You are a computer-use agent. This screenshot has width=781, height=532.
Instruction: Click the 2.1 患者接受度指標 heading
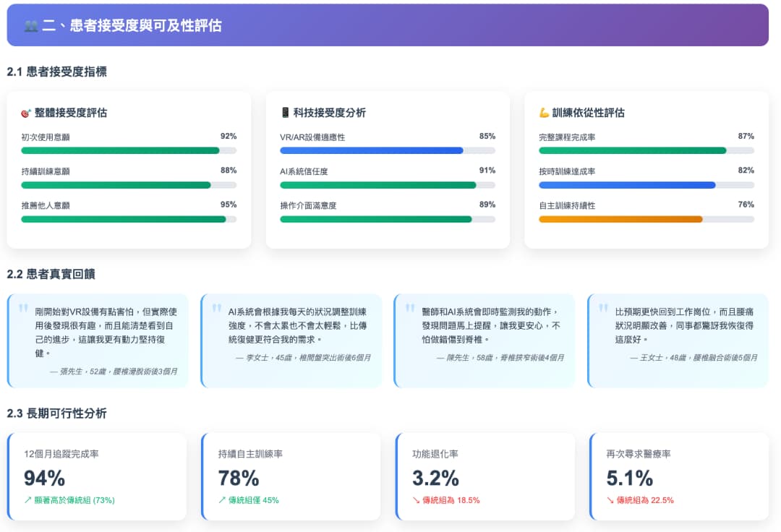[57, 72]
